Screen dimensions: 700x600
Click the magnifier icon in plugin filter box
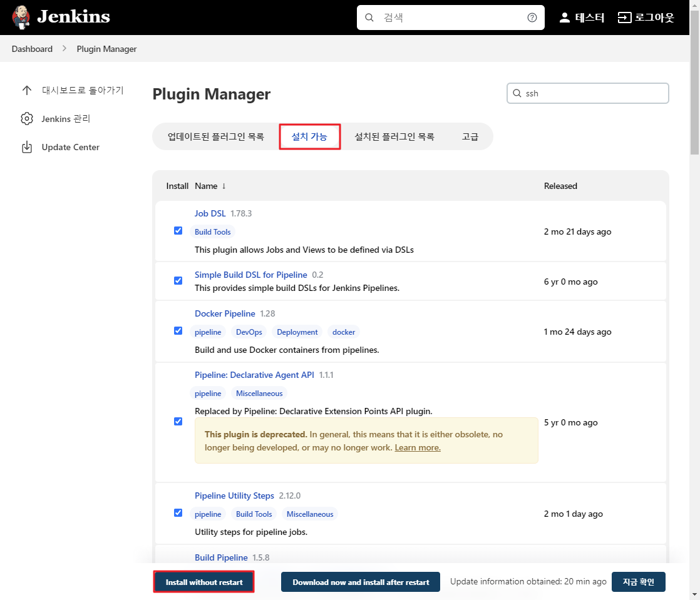pyautogui.click(x=517, y=93)
